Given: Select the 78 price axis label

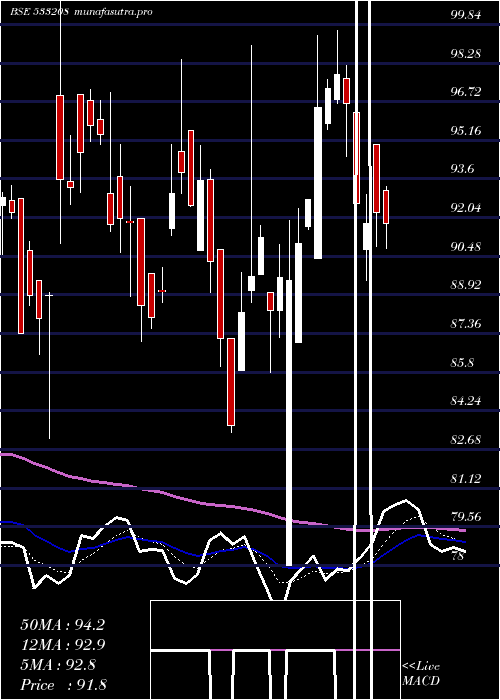Looking at the screenshot, I should [458, 555].
